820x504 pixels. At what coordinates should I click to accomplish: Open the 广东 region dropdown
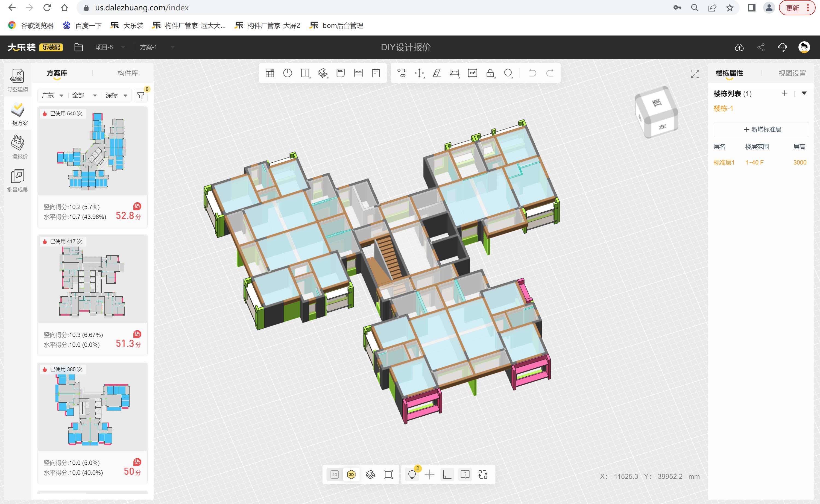pyautogui.click(x=52, y=95)
